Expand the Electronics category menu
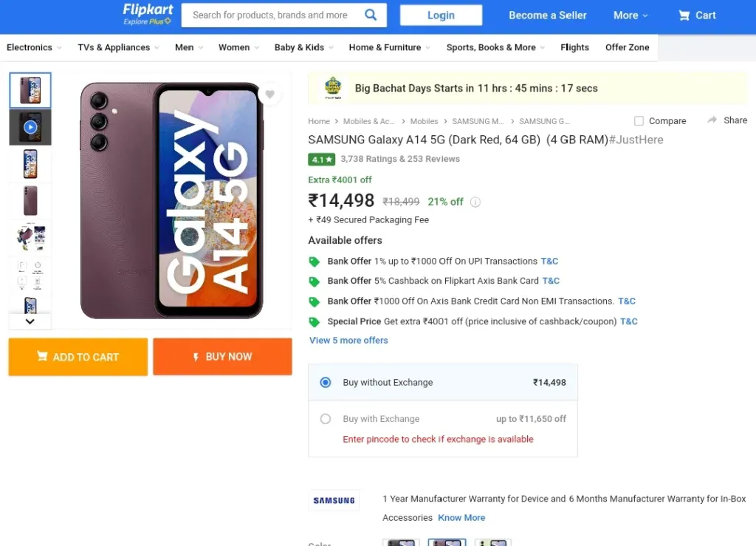756x546 pixels. pyautogui.click(x=34, y=47)
